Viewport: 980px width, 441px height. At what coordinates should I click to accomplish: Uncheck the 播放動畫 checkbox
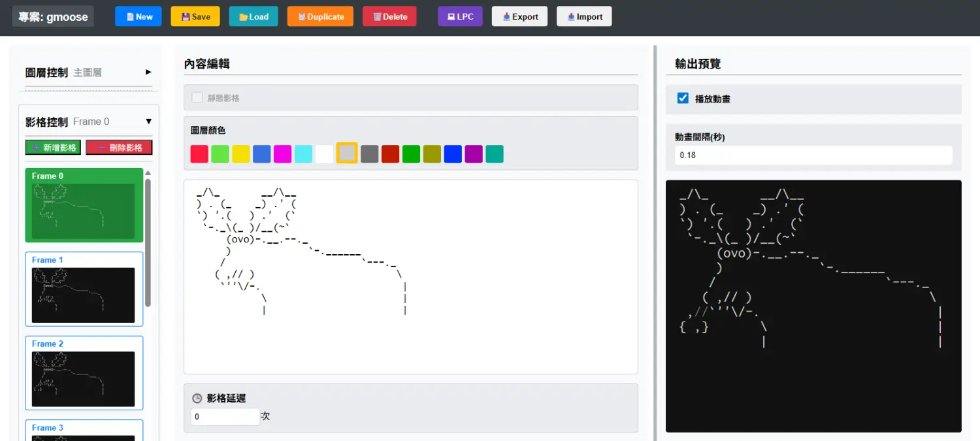[x=683, y=98]
